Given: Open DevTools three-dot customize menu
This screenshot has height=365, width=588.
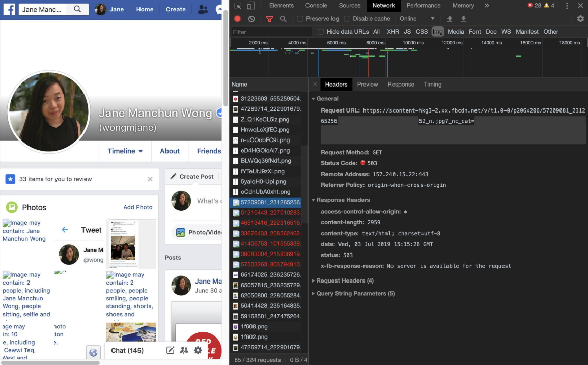Looking at the screenshot, I should 567,5.
